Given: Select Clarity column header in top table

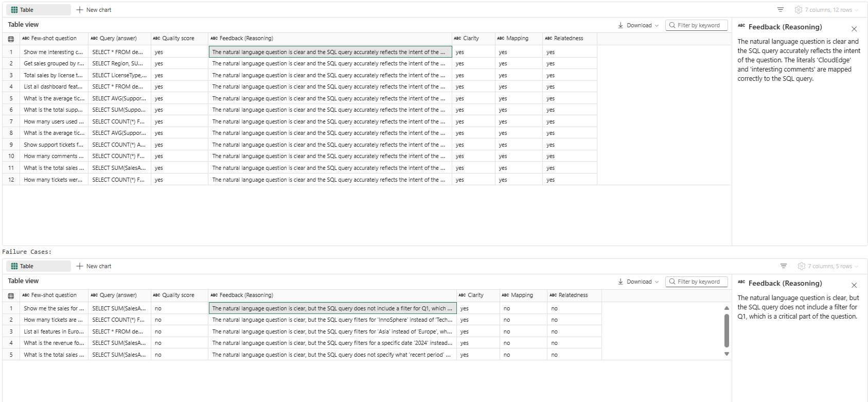Looking at the screenshot, I should [473, 39].
